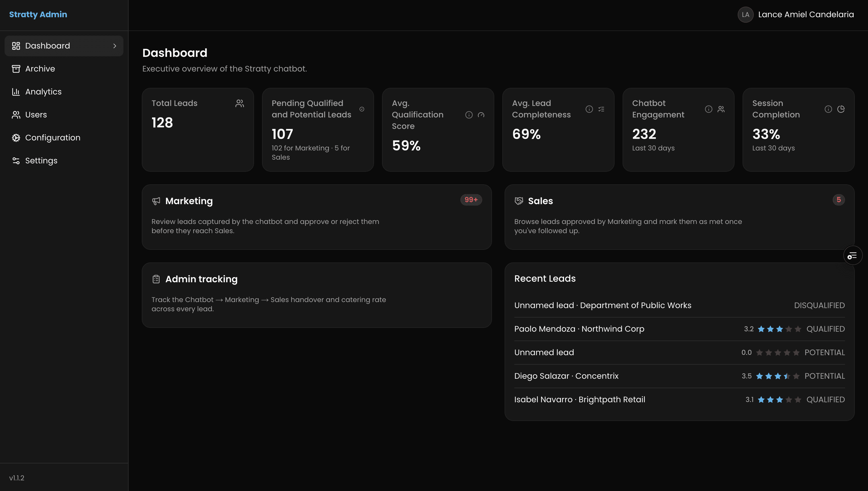The height and width of the screenshot is (491, 868).
Task: Open the Archive menu item
Action: pyautogui.click(x=64, y=69)
